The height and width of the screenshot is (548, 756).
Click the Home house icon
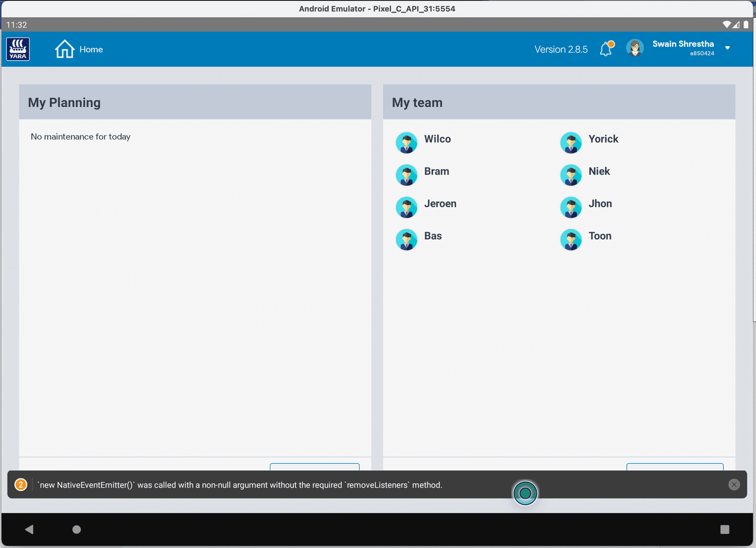coord(65,49)
